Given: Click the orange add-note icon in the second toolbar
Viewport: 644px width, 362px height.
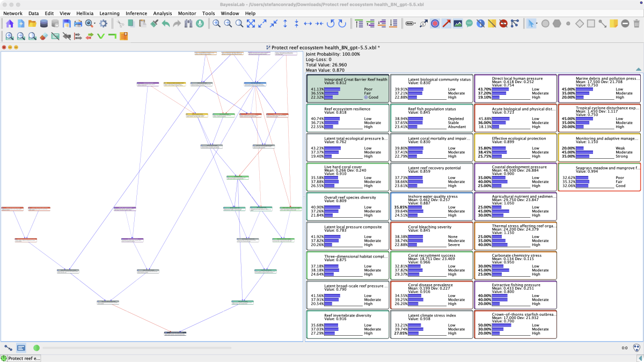Looking at the screenshot, I should tap(124, 36).
